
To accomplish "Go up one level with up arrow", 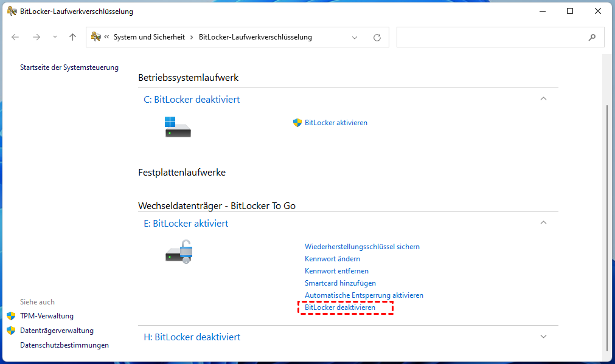I will pos(72,37).
